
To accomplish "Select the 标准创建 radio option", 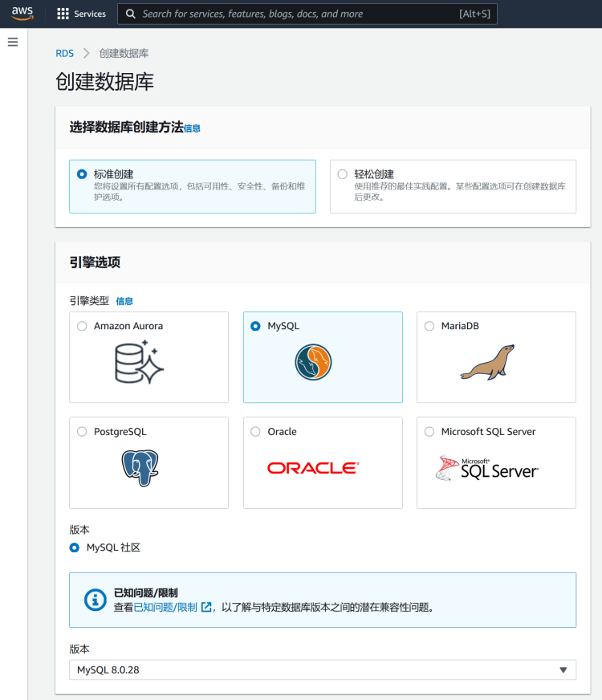I will coord(82,174).
